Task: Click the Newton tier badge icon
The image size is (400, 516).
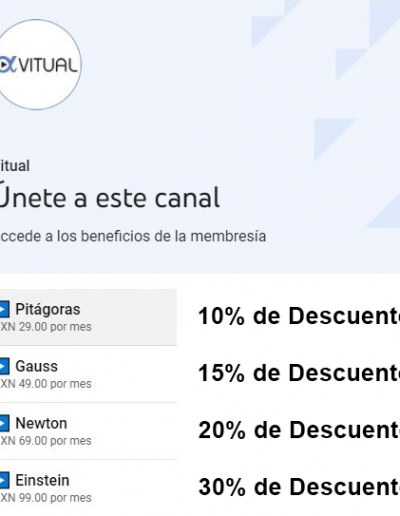Action: [4, 423]
